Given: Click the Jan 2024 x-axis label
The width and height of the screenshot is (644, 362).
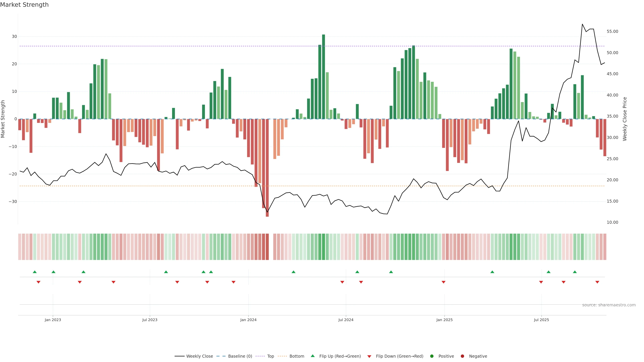Looking at the screenshot, I should [x=248, y=320].
